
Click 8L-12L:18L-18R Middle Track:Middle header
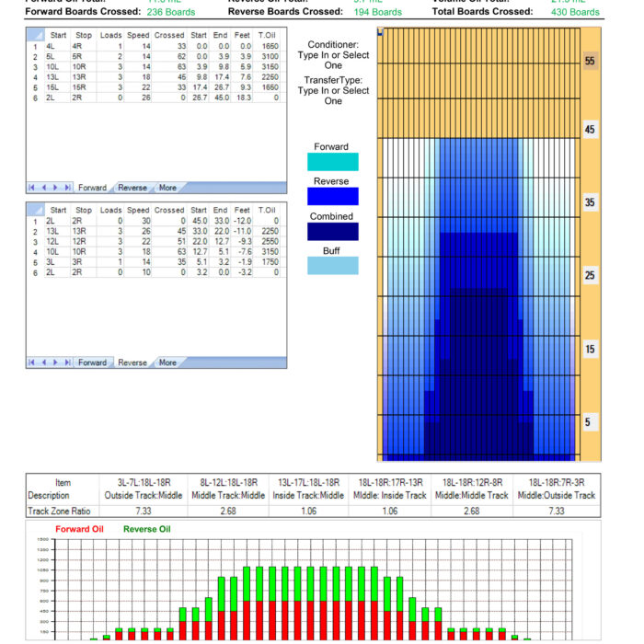tap(228, 489)
